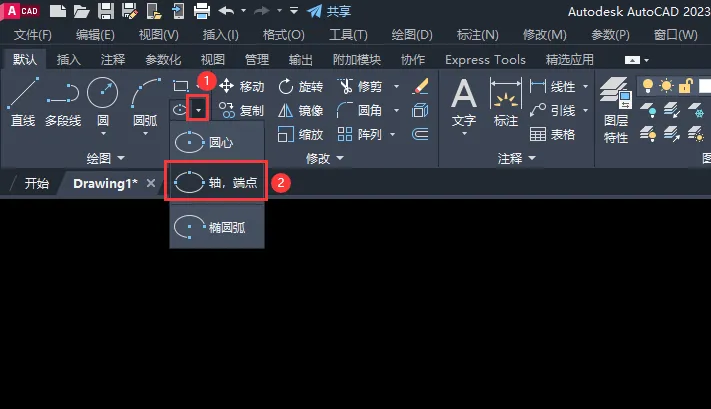Click the ribbon minimize toggle button
Image resolution: width=711 pixels, height=409 pixels.
point(632,60)
